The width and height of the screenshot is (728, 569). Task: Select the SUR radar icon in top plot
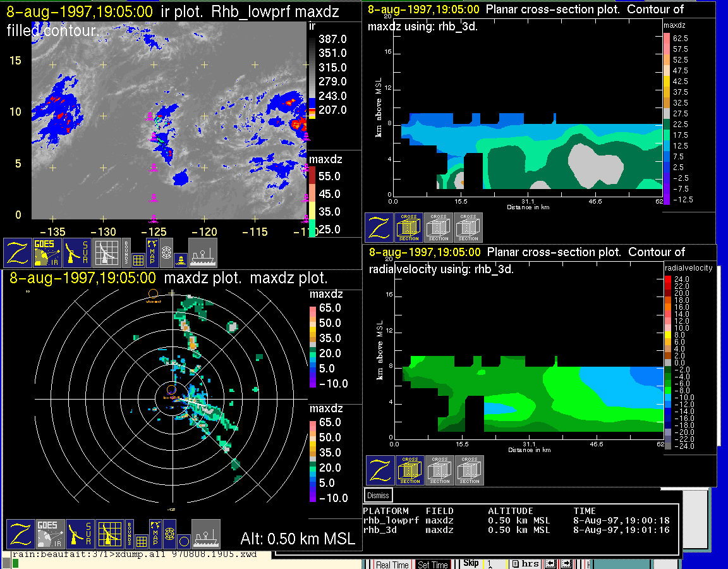pos(78,252)
